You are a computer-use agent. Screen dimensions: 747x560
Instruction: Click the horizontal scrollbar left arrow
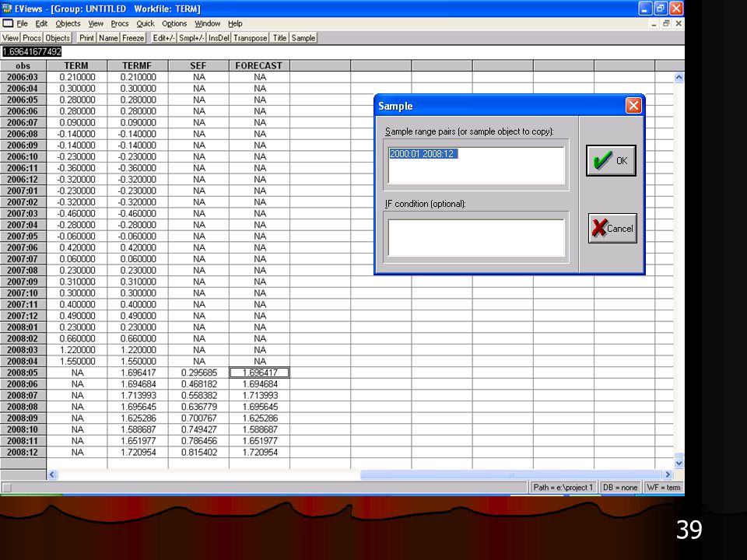point(52,474)
